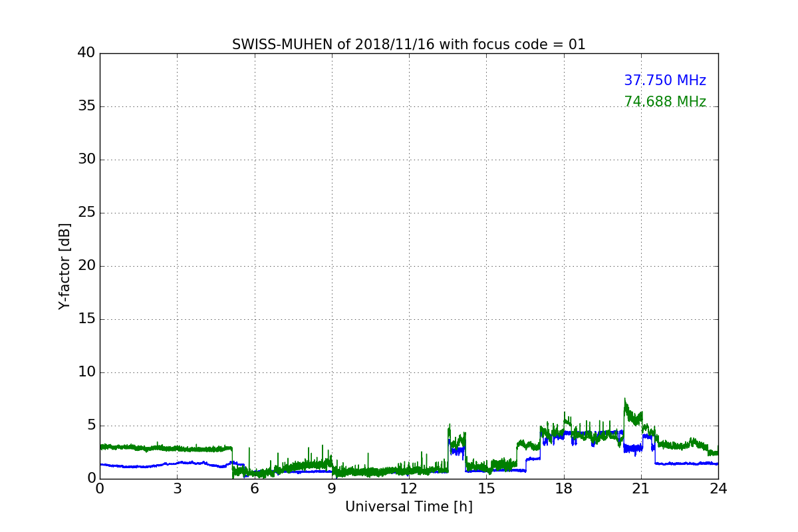Click x-axis tick label '12'
Viewport: 798px width, 532px height.
click(x=409, y=489)
